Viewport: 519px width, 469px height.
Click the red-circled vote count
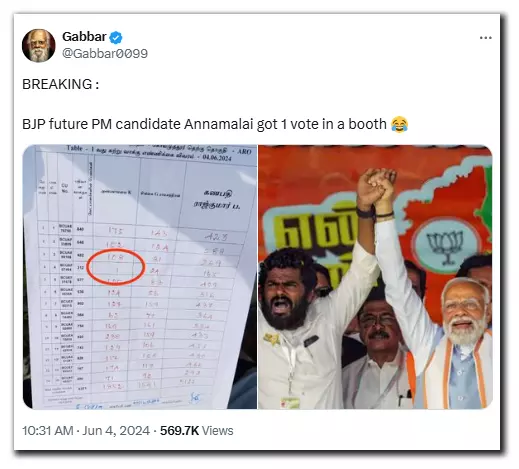point(116,266)
